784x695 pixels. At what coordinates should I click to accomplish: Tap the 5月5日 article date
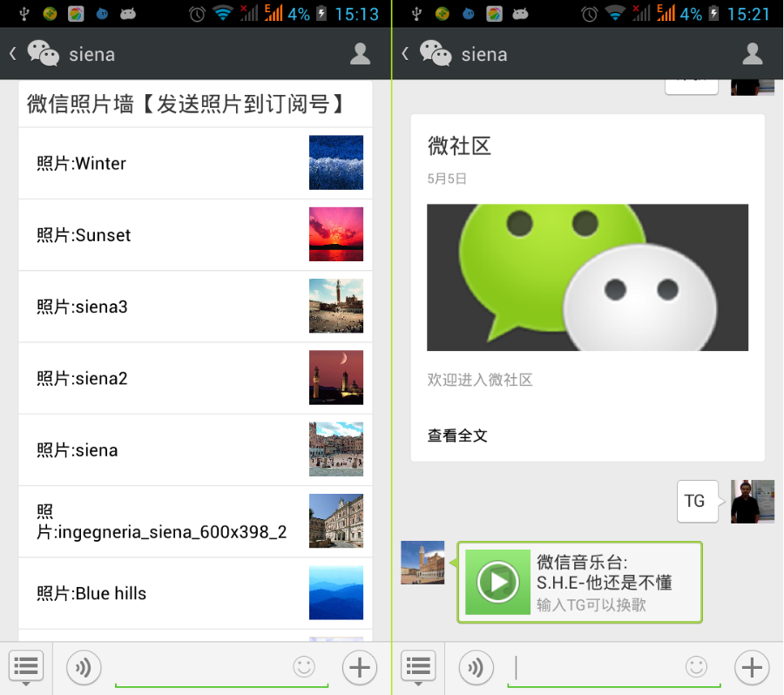(447, 179)
